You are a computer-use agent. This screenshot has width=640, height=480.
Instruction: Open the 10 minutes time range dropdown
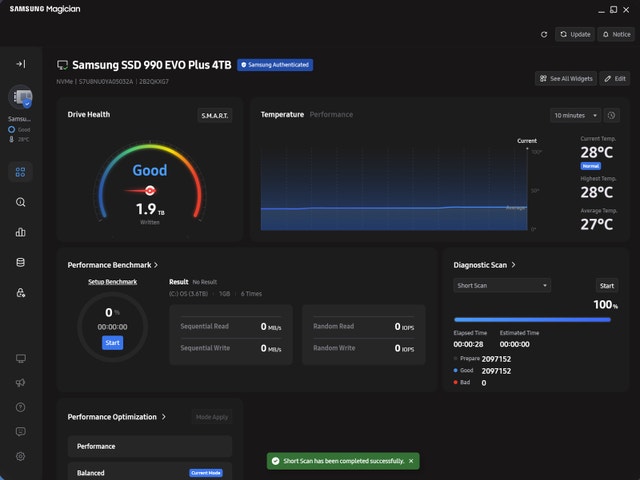(576, 116)
